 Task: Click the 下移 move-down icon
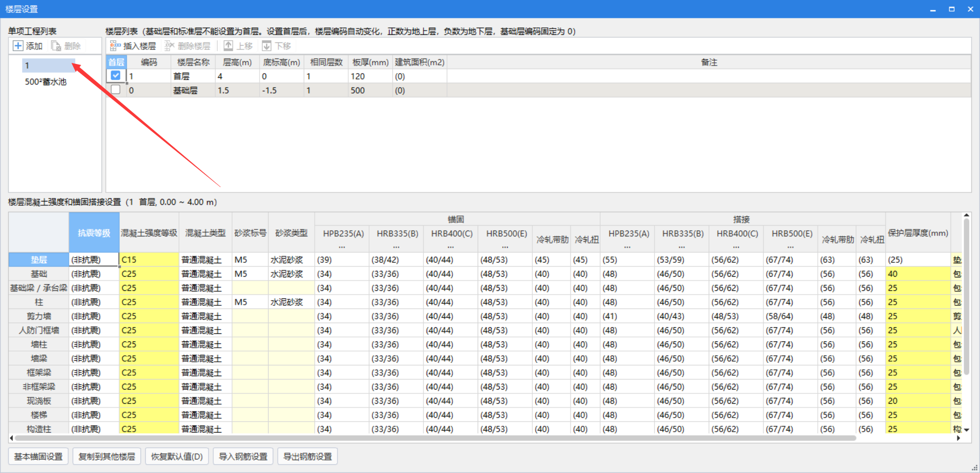[x=266, y=46]
